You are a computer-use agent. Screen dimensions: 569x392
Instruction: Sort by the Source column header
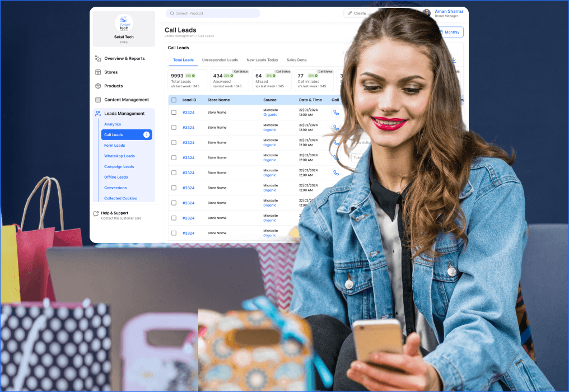click(x=269, y=100)
